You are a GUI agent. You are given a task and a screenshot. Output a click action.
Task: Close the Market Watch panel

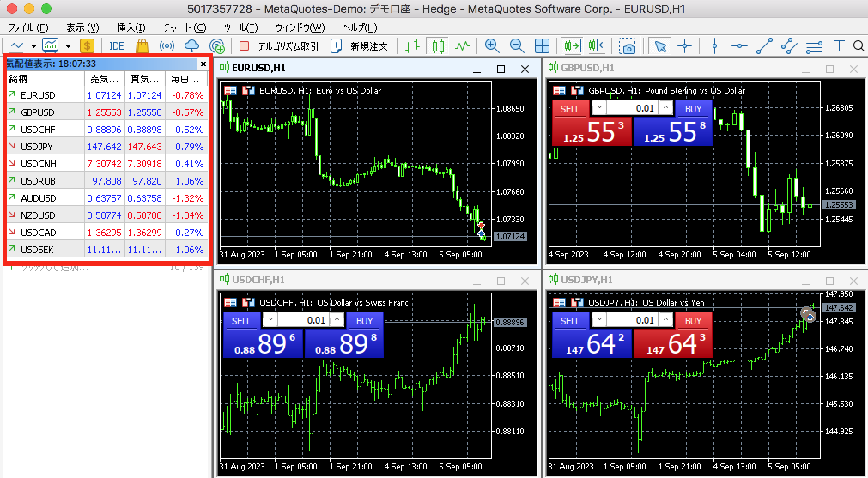[203, 64]
